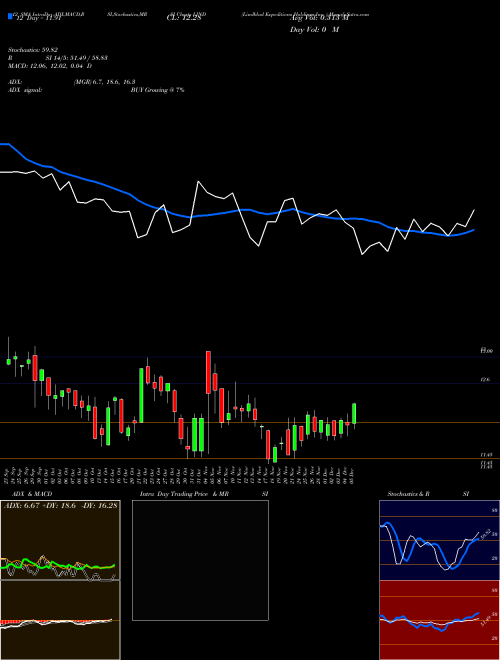
Task: Click the 'BUY Growing @ 7%' signal text
Action: (157, 90)
